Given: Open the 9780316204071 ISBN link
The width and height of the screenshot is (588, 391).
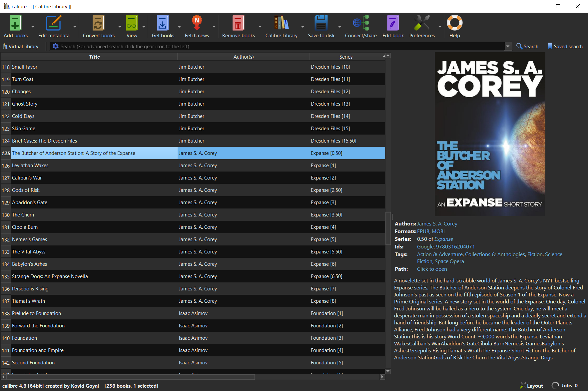Looking at the screenshot, I should pyautogui.click(x=455, y=247).
